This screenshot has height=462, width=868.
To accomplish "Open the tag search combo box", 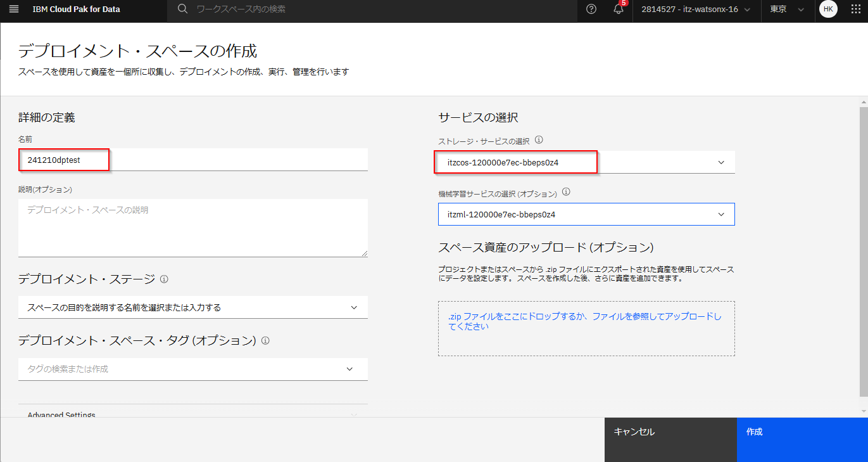I will click(x=193, y=369).
